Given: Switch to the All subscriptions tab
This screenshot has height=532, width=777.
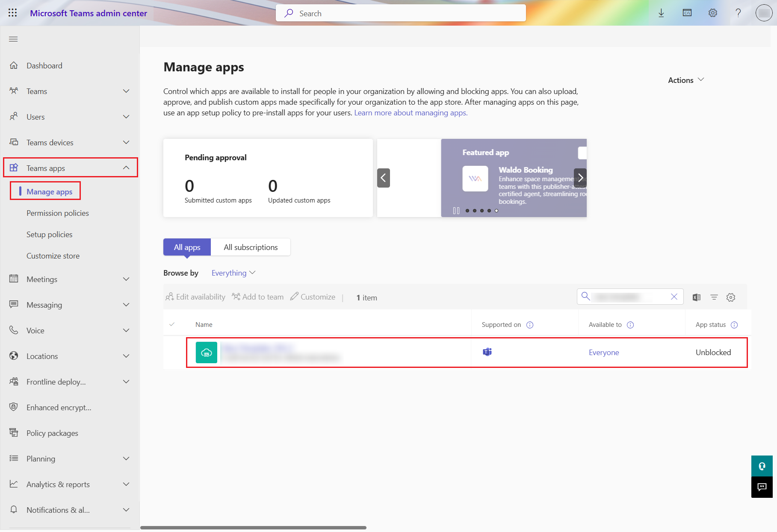Looking at the screenshot, I should point(251,247).
